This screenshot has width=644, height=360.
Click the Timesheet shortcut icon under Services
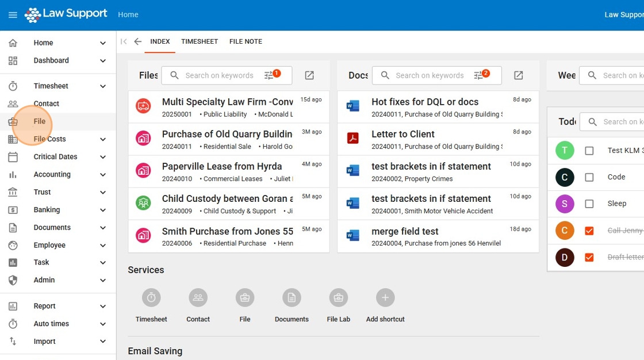tap(151, 298)
